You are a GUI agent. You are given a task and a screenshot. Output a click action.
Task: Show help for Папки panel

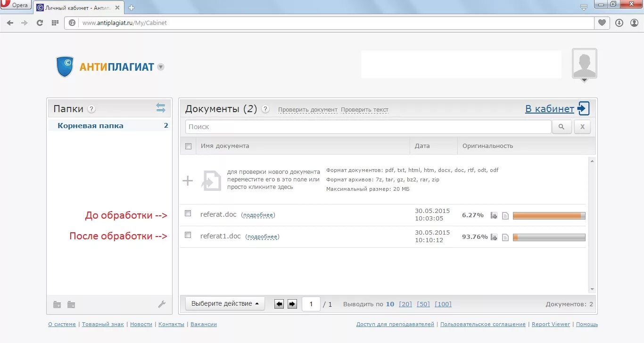tap(91, 109)
